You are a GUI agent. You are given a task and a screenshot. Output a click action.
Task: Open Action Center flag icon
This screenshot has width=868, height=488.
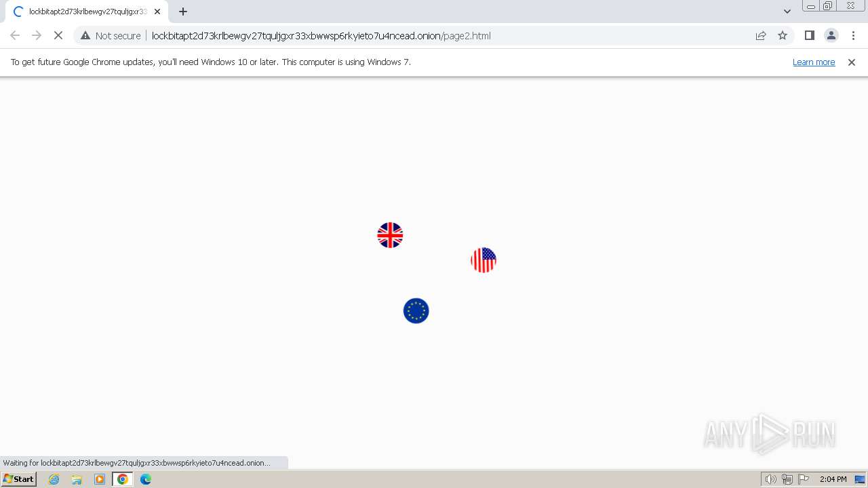point(804,479)
